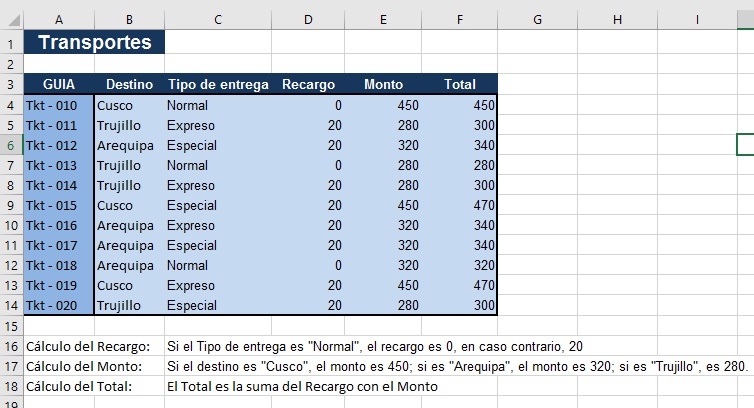Select the Total column header cell
This screenshot has height=408, width=754.
click(x=460, y=84)
